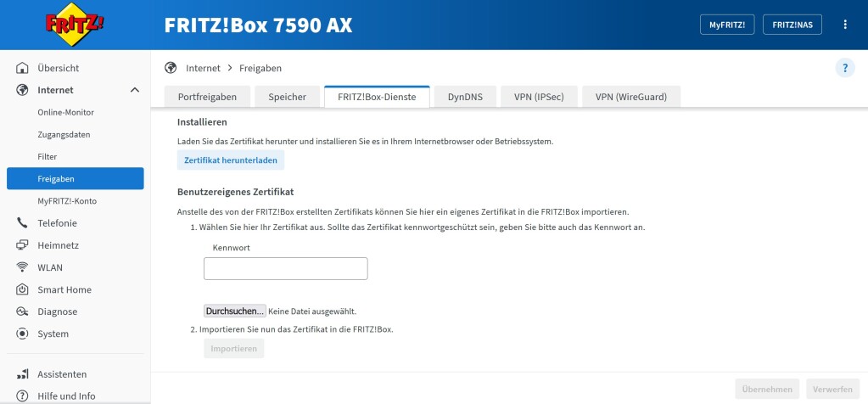Open the three-dot options menu in header
The width and height of the screenshot is (868, 404).
pyautogui.click(x=845, y=25)
